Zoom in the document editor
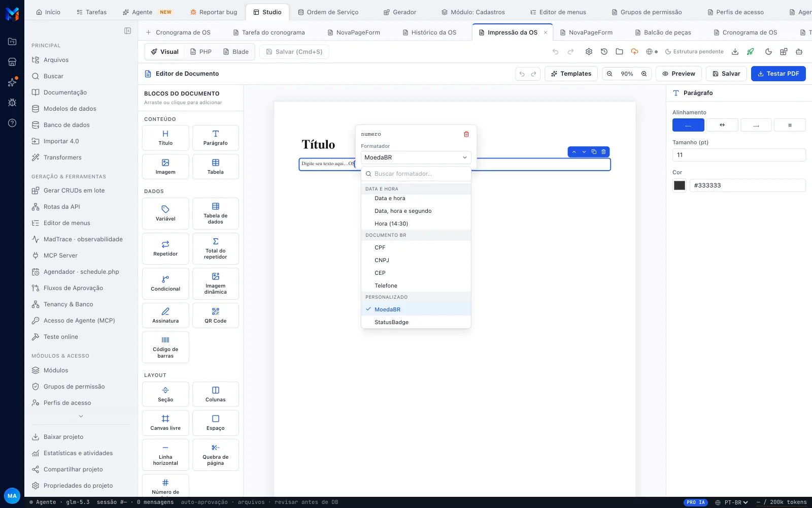812x508 pixels. (644, 74)
